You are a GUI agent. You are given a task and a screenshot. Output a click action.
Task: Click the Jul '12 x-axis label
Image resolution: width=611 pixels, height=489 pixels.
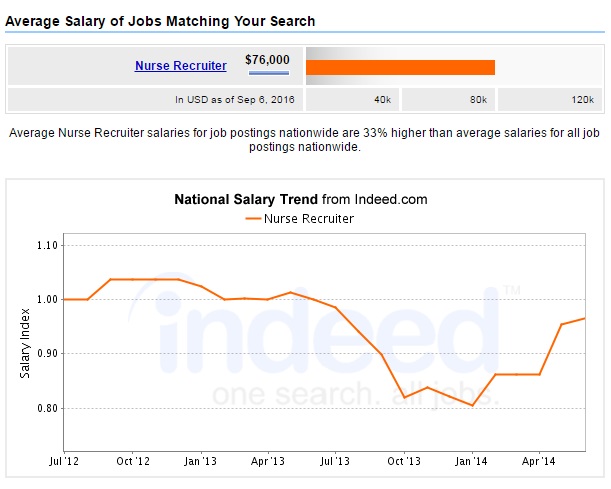click(64, 461)
